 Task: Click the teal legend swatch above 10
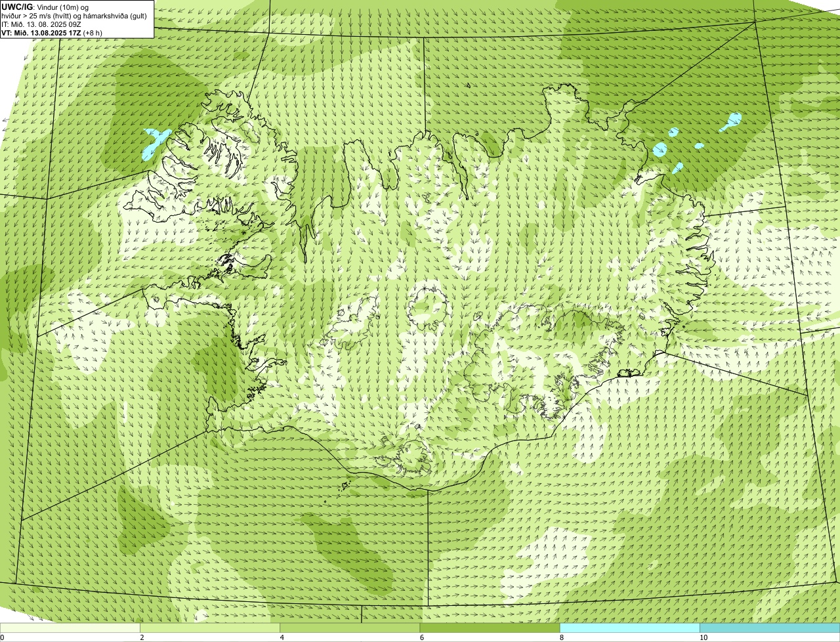tap(770, 628)
